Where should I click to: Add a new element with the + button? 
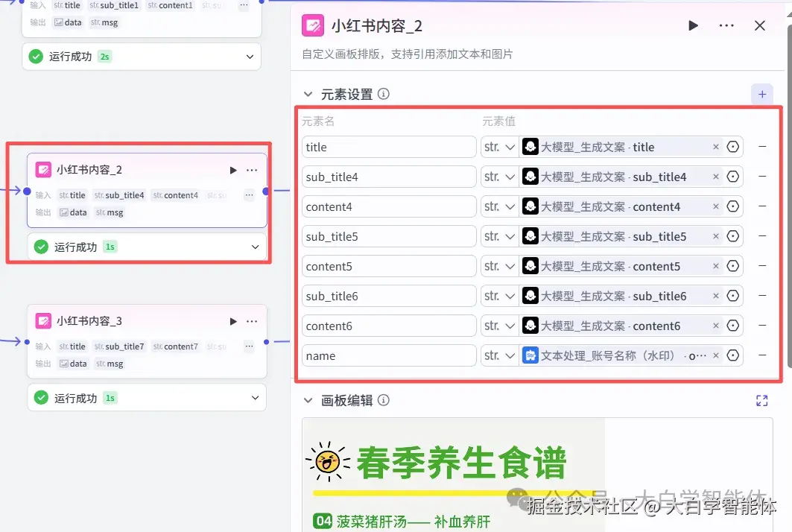[761, 94]
